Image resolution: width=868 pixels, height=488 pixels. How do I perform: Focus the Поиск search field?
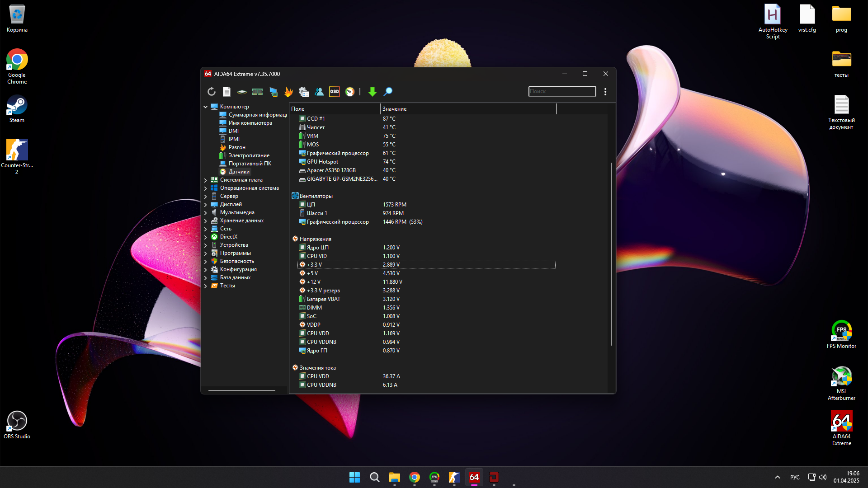562,91
